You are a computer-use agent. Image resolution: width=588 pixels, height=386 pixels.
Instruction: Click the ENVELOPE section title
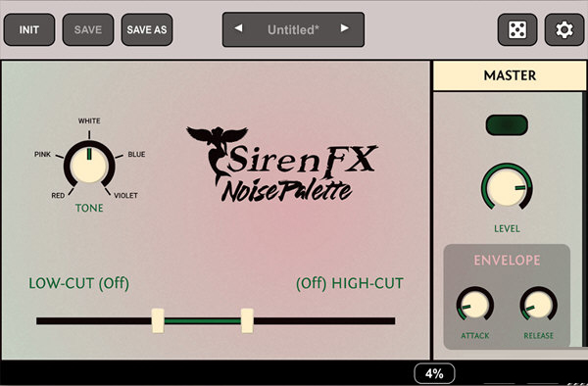click(507, 260)
